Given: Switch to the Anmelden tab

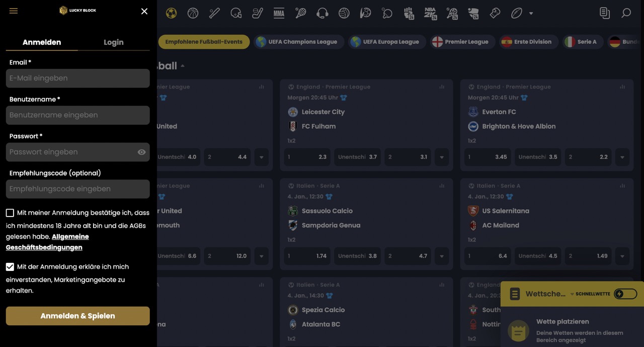Looking at the screenshot, I should 42,42.
